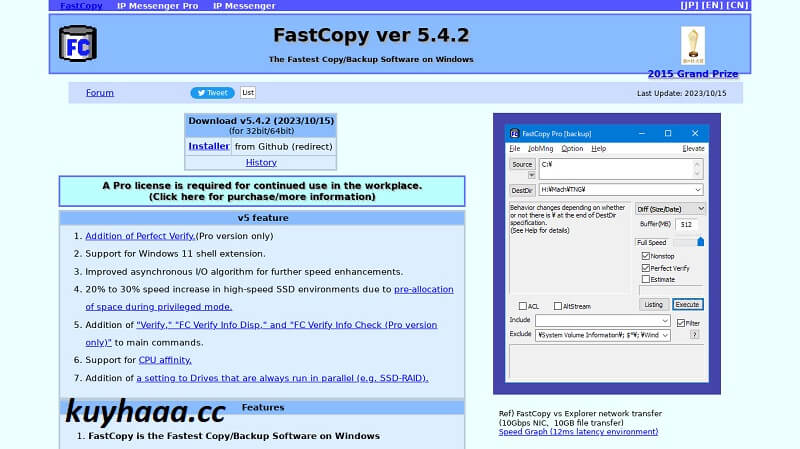Click the "Download v5.4.2 (2023/10/15)" heading
This screenshot has height=449, width=800.
click(261, 121)
